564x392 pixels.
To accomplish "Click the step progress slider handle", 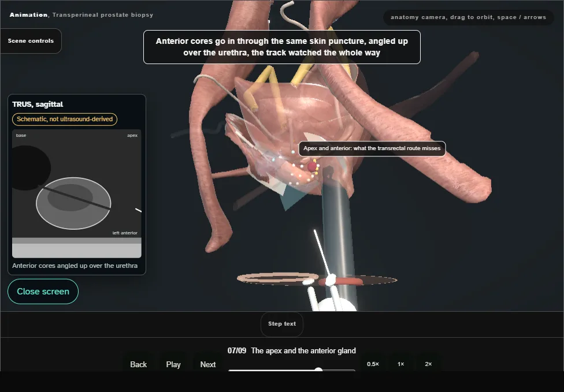I will tap(318, 369).
